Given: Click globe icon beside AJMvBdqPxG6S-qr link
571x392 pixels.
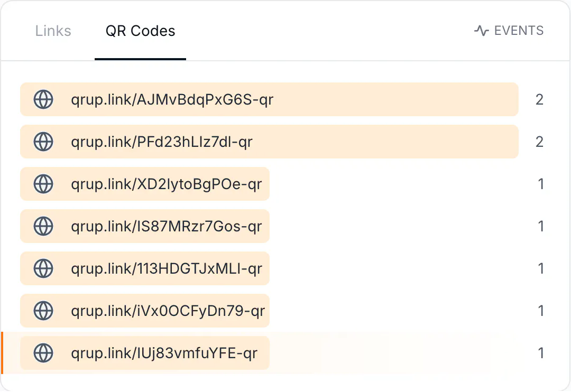Looking at the screenshot, I should tap(43, 99).
